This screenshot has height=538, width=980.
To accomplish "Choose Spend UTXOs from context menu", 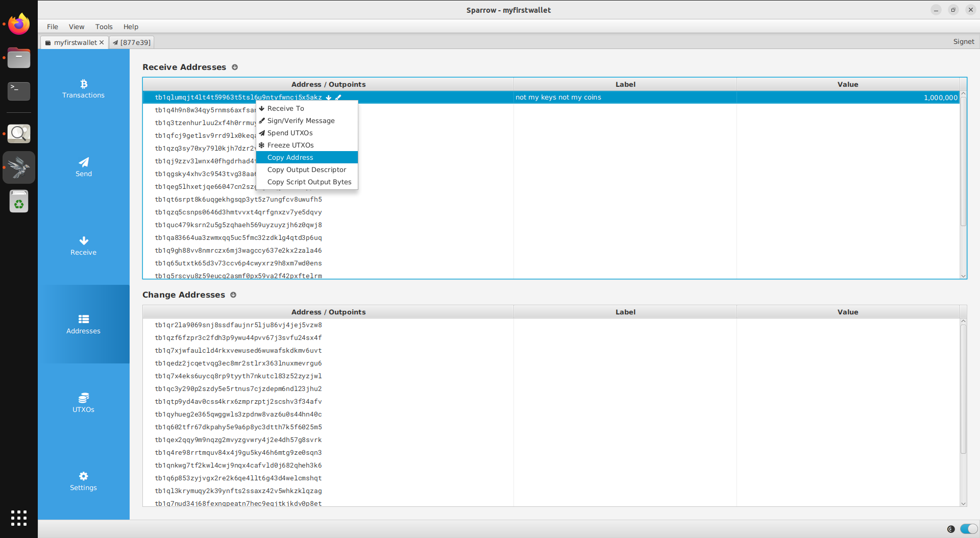I will (x=307, y=133).
